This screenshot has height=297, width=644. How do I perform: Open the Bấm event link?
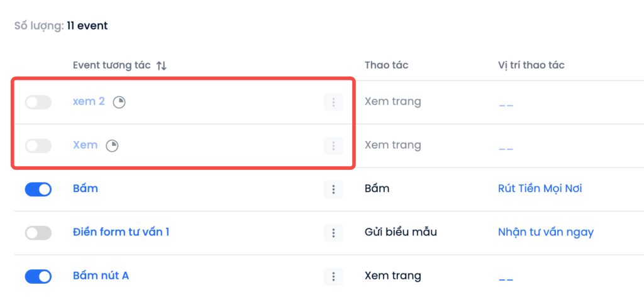pyautogui.click(x=85, y=189)
